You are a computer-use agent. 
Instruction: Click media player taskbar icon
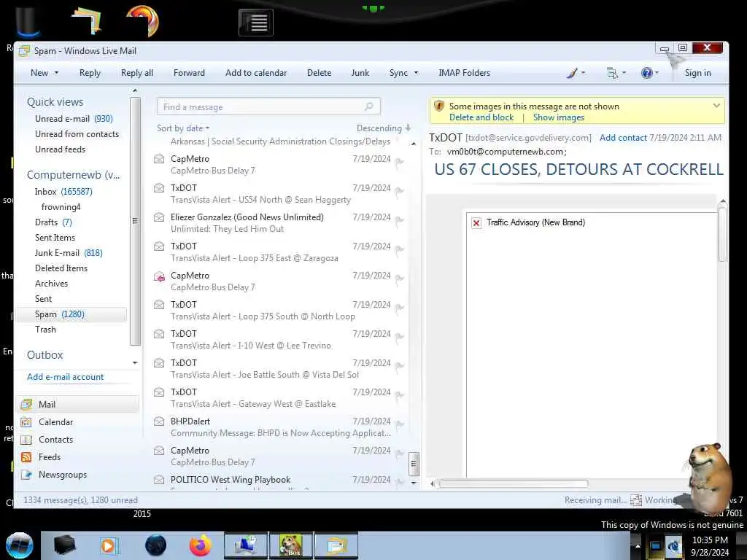(x=108, y=545)
